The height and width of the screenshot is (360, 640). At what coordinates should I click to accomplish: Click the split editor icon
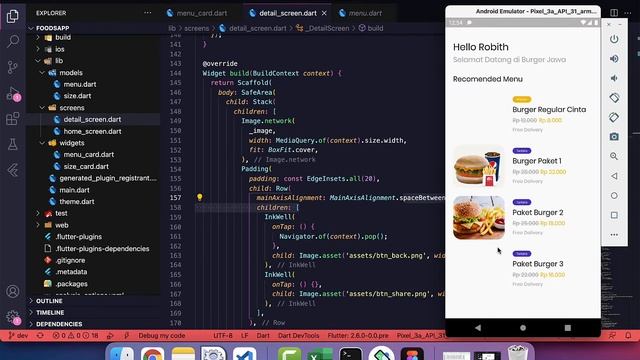614,13
